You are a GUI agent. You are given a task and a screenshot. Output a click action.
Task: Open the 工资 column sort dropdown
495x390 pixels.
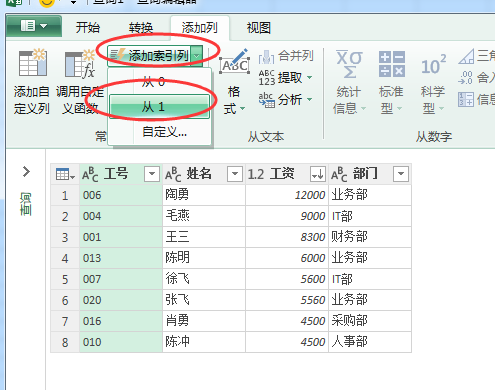click(x=318, y=174)
